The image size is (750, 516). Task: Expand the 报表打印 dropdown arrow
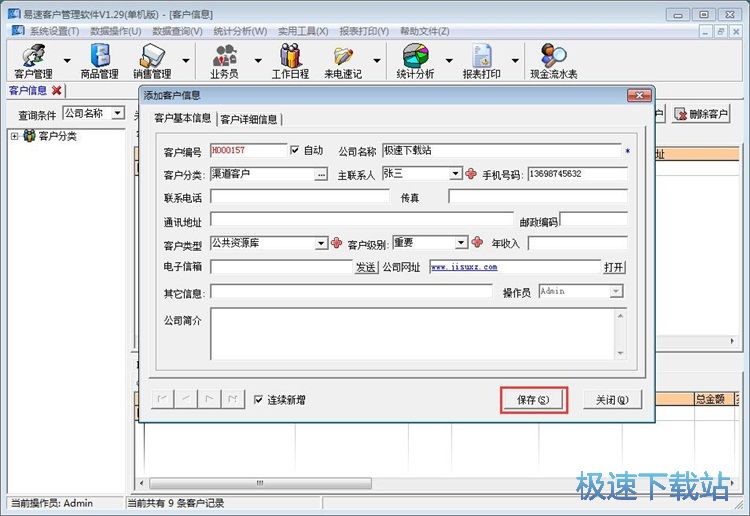click(515, 61)
